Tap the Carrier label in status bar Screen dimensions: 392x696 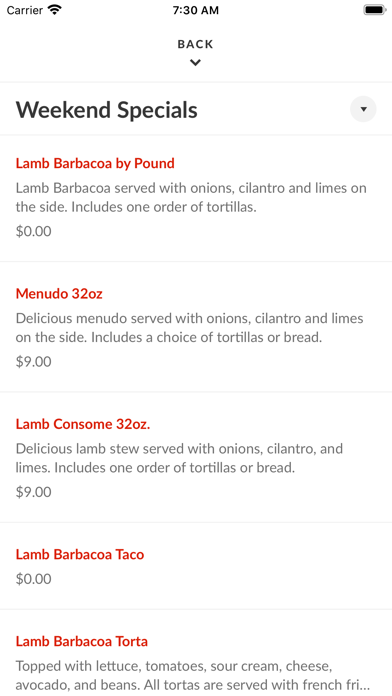tap(25, 10)
